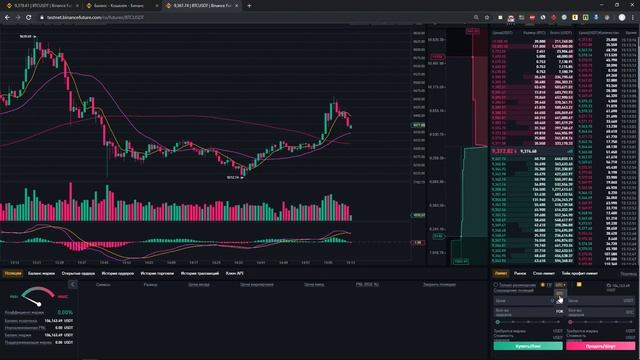
Task: Open the История ордеров tab
Action: pos(118,273)
